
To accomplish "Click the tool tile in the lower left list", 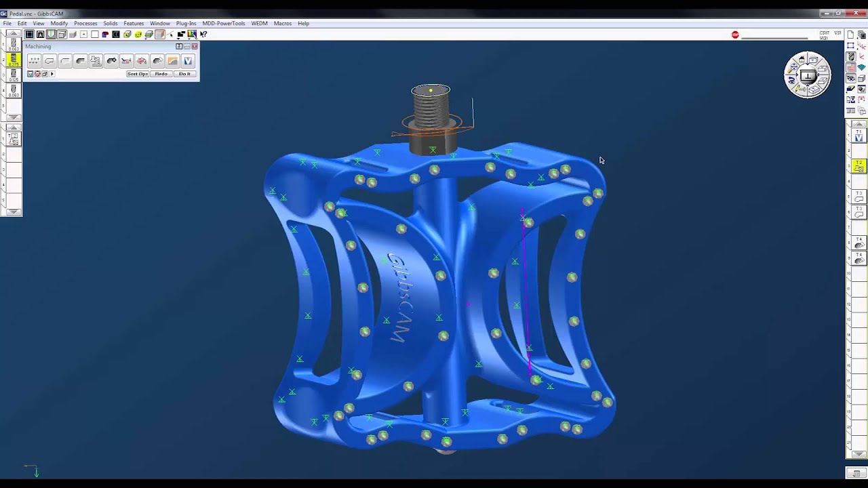I will pos(14,138).
